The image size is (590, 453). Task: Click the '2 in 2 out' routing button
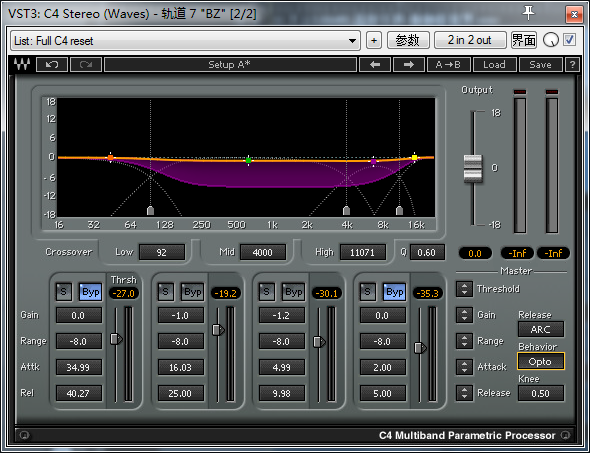coord(470,40)
